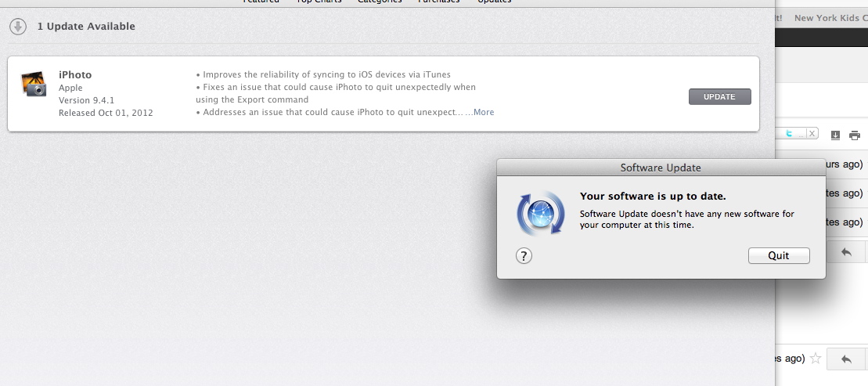The width and height of the screenshot is (868, 386).
Task: Quit the Software Update dialog
Action: (x=778, y=256)
